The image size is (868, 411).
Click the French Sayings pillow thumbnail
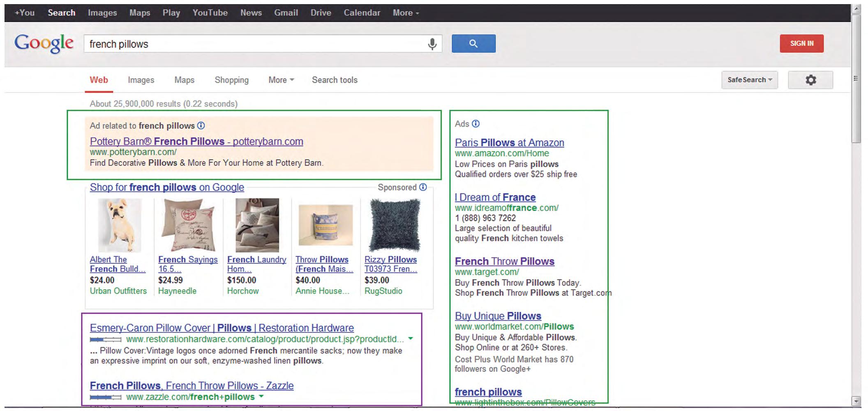[188, 225]
